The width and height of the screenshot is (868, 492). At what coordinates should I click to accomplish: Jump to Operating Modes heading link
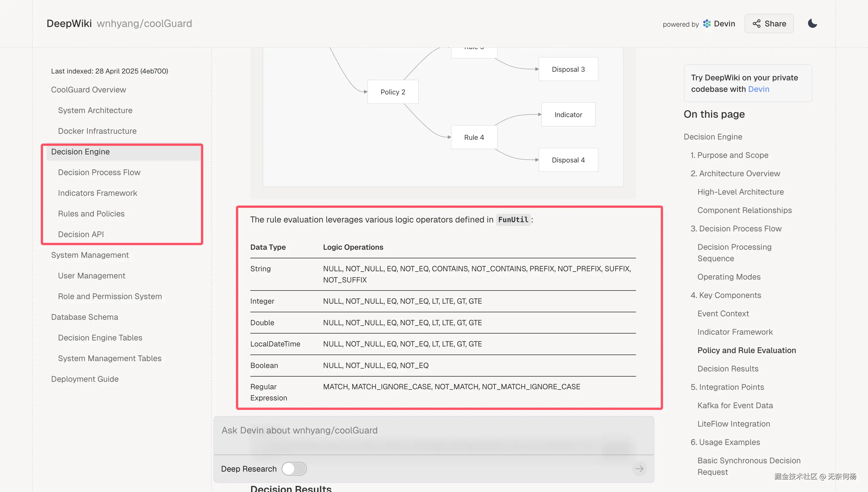click(x=729, y=277)
